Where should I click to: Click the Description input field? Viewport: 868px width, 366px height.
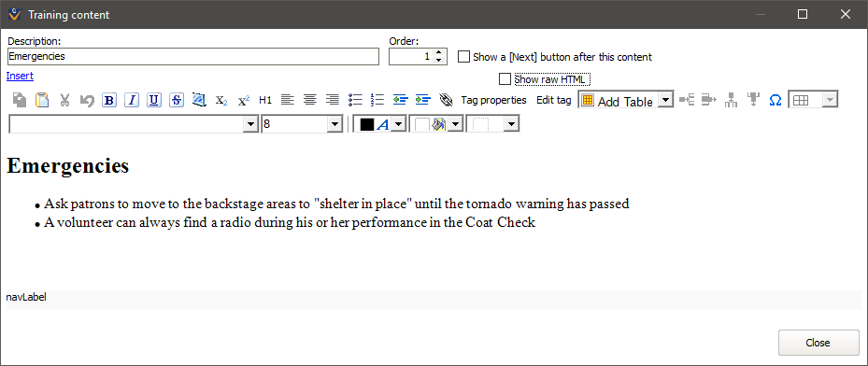(193, 56)
